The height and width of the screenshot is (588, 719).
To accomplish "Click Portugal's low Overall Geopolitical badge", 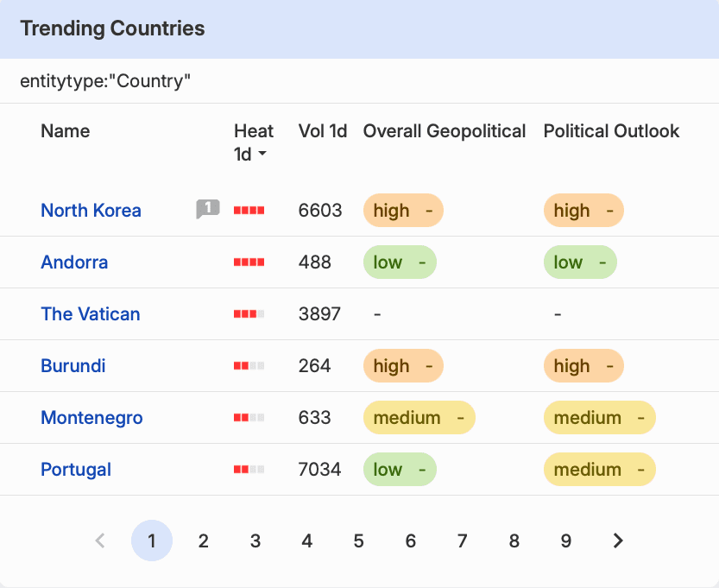I will click(x=400, y=470).
